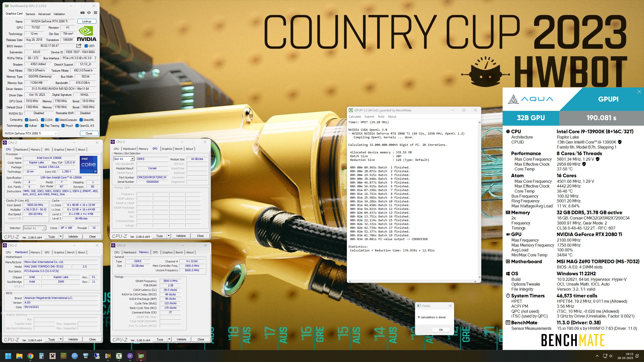Open the About menu in GPUPI
The height and width of the screenshot is (362, 644).
tap(392, 117)
